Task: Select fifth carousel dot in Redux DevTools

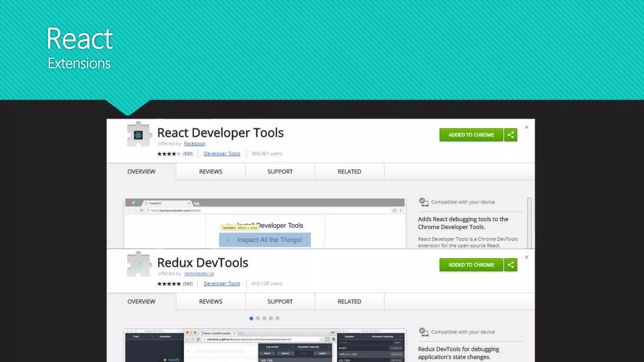Action: pyautogui.click(x=277, y=318)
